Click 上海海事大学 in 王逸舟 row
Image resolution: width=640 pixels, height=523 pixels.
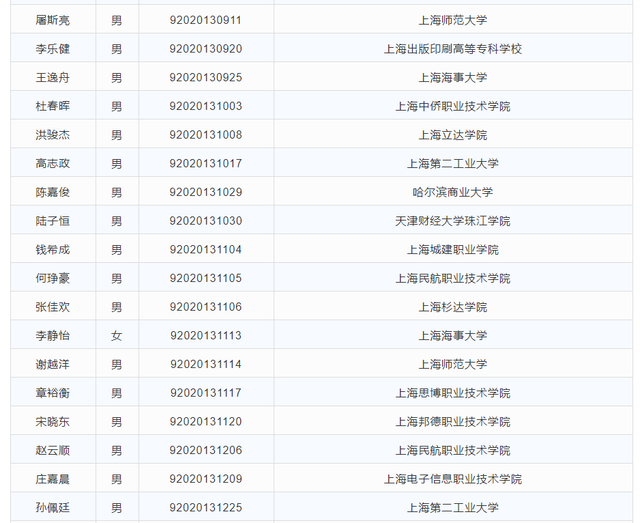coord(453,78)
